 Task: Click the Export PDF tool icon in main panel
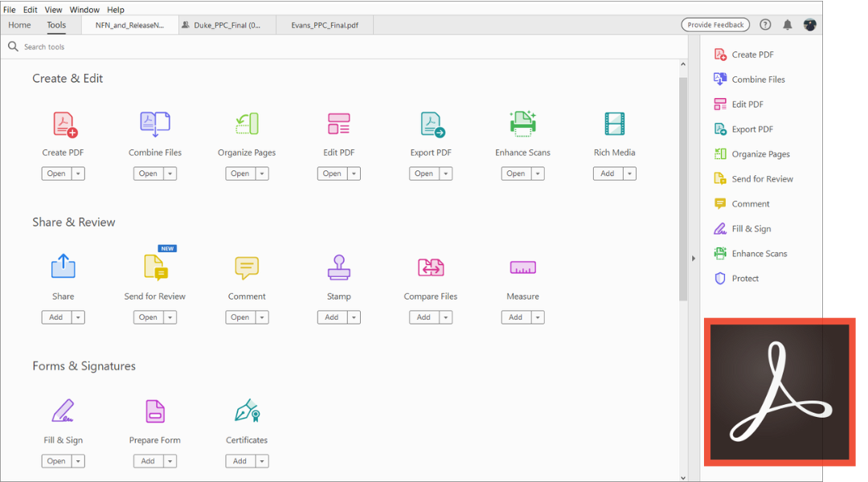point(432,124)
